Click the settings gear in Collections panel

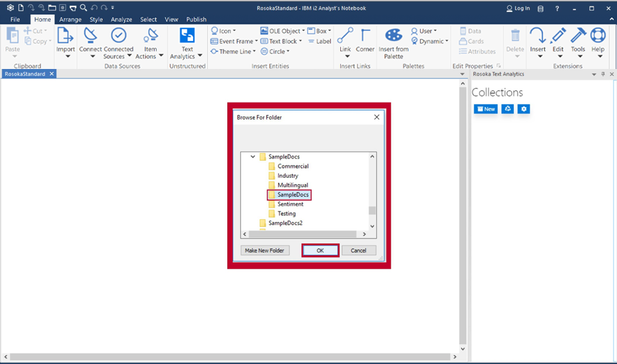[x=523, y=109]
